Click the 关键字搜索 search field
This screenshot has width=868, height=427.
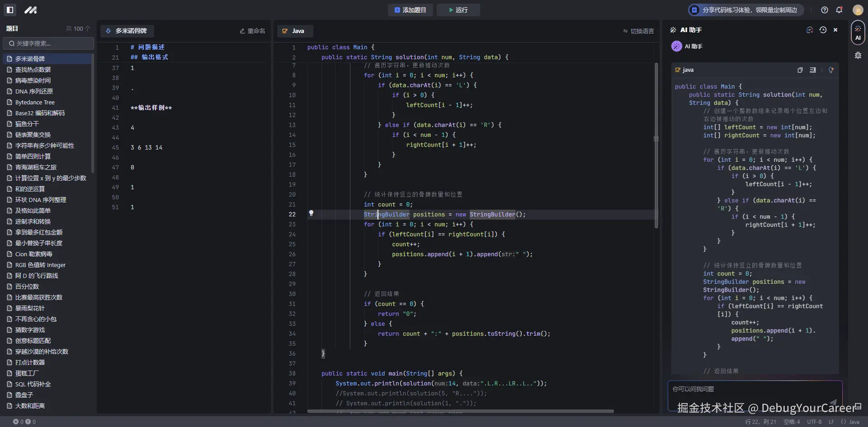coord(49,43)
